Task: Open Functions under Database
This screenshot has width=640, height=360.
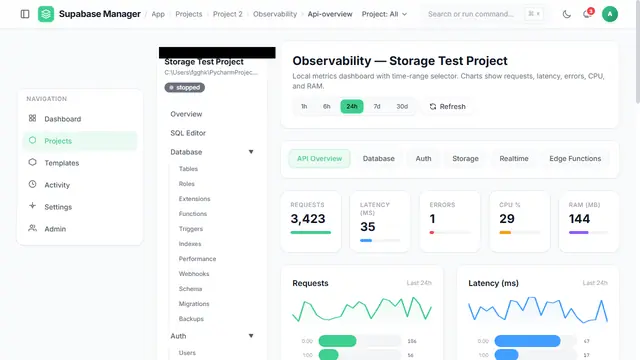Action: tap(193, 214)
